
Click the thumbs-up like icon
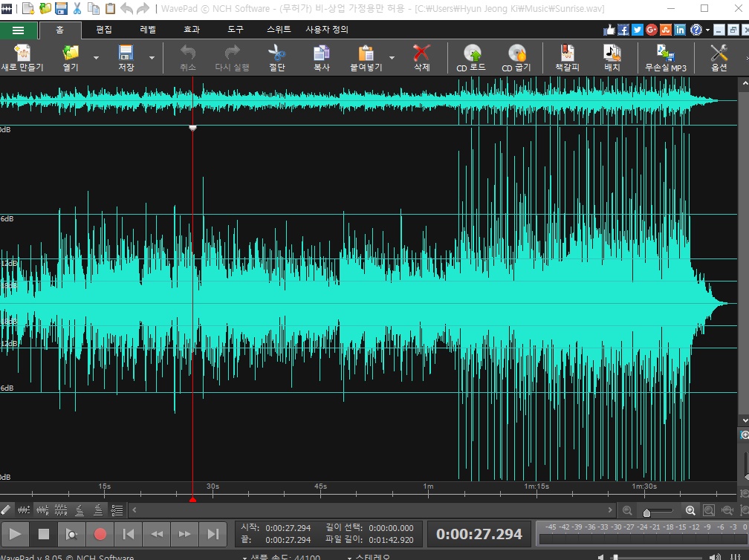(x=609, y=30)
